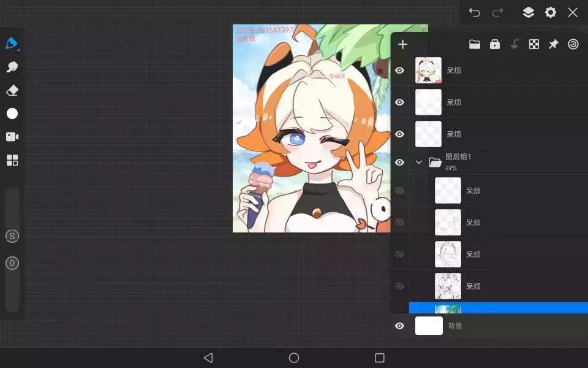
Task: Lock the layer with padlock icon
Action: coord(495,44)
